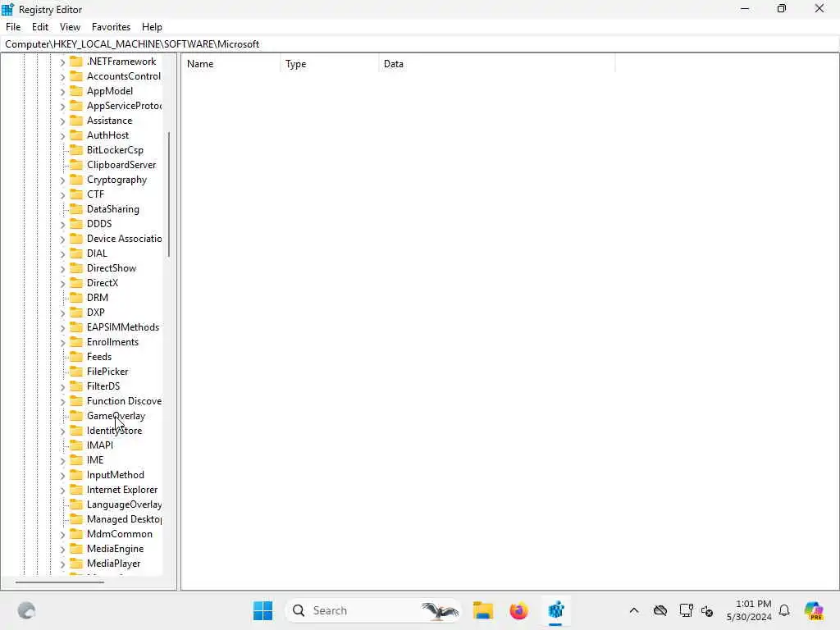Sort values by Name column header
The image size is (840, 630).
pyautogui.click(x=231, y=64)
